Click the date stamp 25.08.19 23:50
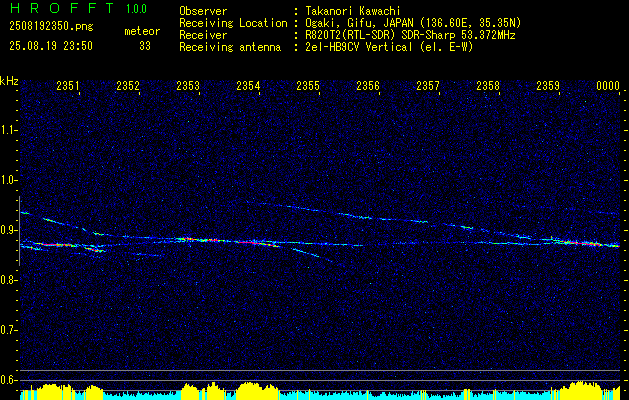629x400 pixels. 51,46
